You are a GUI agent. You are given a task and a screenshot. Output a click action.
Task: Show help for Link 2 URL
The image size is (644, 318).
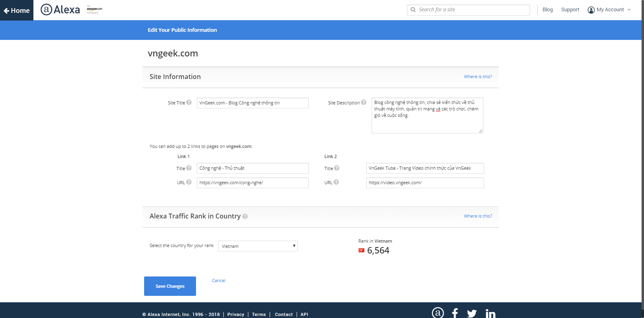click(336, 182)
